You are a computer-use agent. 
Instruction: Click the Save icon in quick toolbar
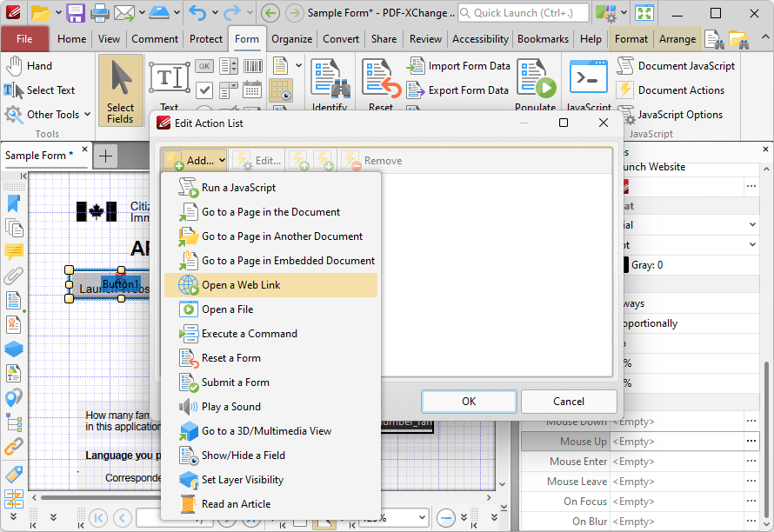tap(76, 13)
